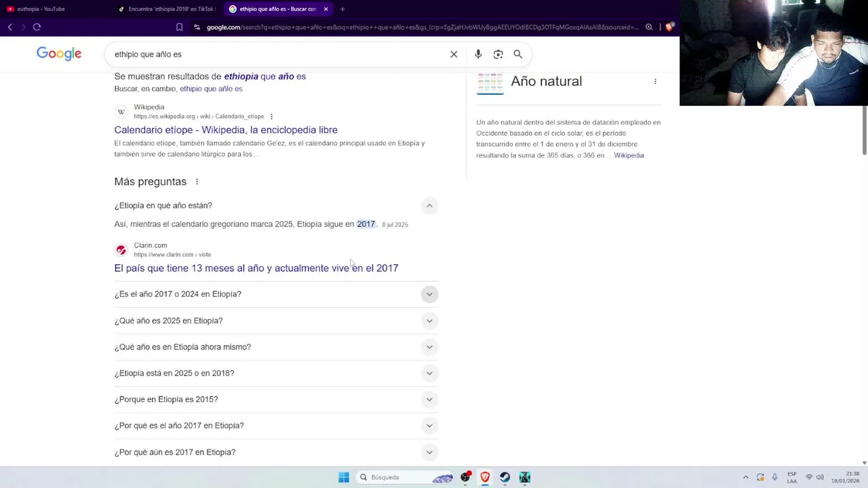Open Google Lens image search icon
The height and width of the screenshot is (488, 868).
498,54
